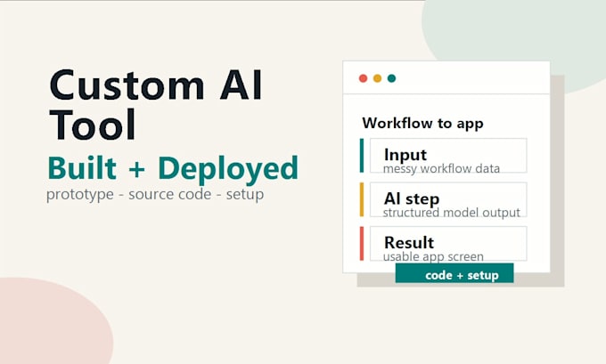Click the 'Custom AI Tool' title
Screen dimensions: 606x364
(x=156, y=104)
